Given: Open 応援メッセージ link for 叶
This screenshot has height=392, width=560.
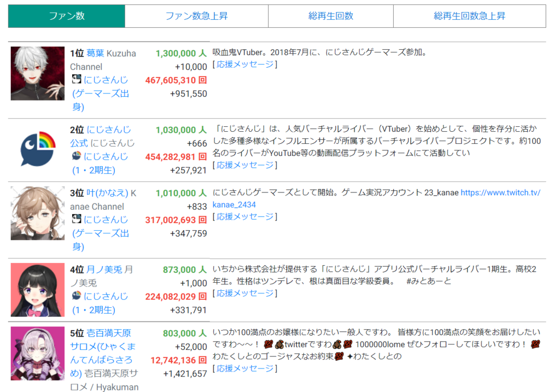Looking at the screenshot, I should [x=245, y=217].
